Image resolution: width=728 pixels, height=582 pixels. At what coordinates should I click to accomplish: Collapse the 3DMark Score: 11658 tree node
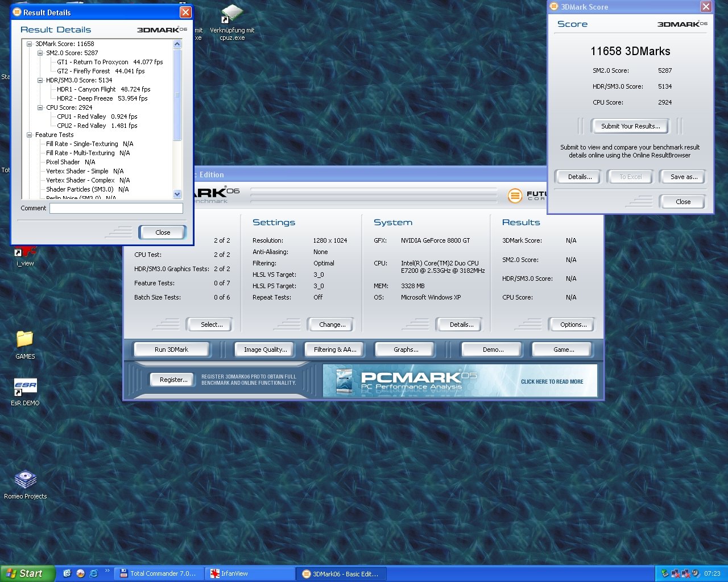point(30,44)
